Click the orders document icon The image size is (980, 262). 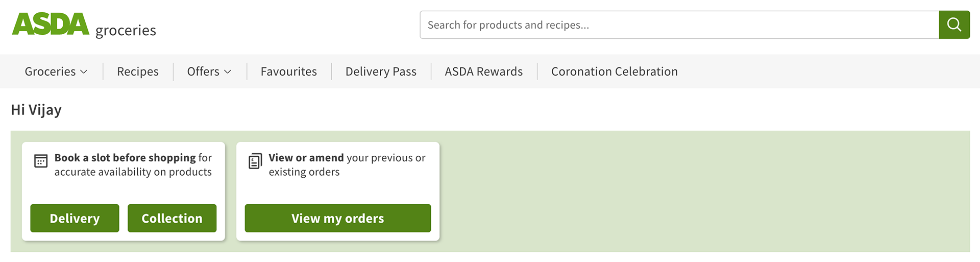[x=255, y=161]
